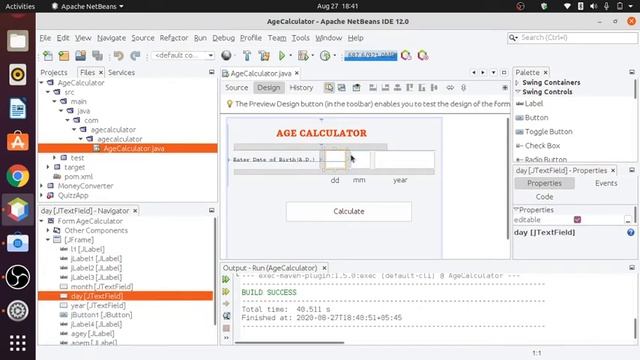Click the align left in column icon
Viewport: 640px width, 360px height.
[x=373, y=88]
